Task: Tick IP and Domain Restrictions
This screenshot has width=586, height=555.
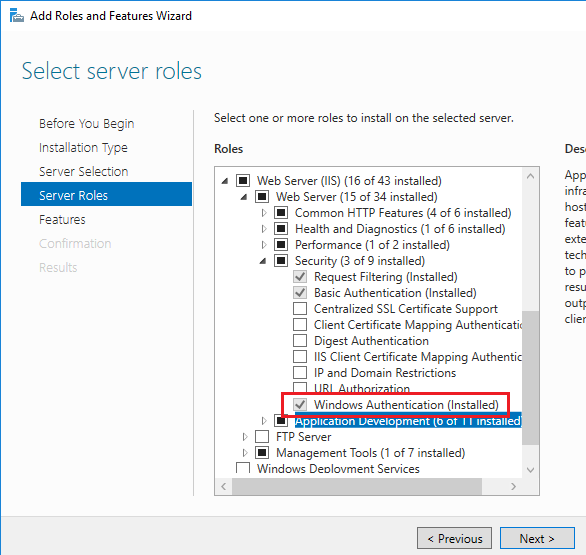Action: (x=300, y=373)
